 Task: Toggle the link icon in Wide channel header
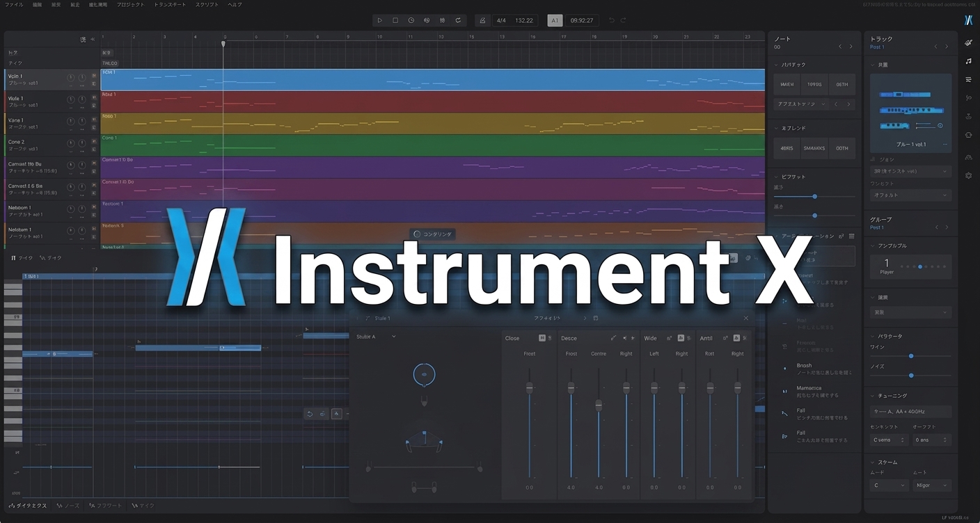[x=670, y=338]
